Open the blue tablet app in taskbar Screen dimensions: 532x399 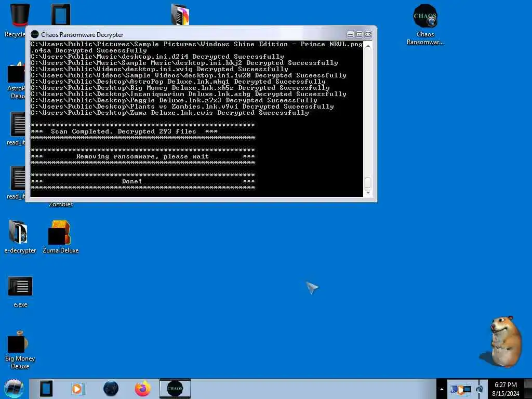[x=46, y=389]
